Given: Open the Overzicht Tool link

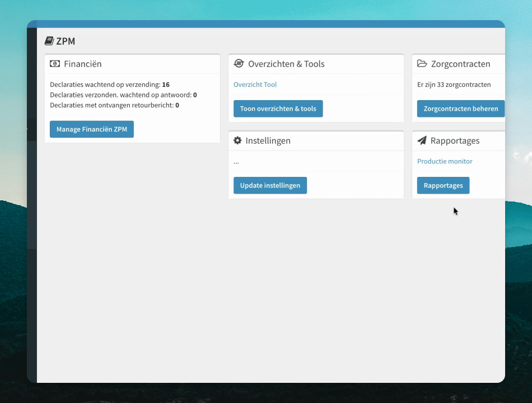Looking at the screenshot, I should tap(255, 85).
